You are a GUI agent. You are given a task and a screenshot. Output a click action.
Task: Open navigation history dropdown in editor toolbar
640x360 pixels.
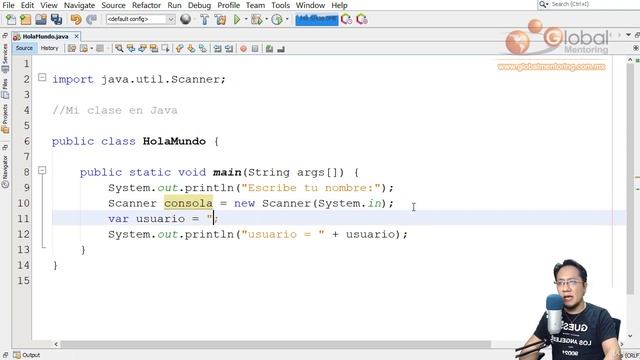(x=91, y=49)
